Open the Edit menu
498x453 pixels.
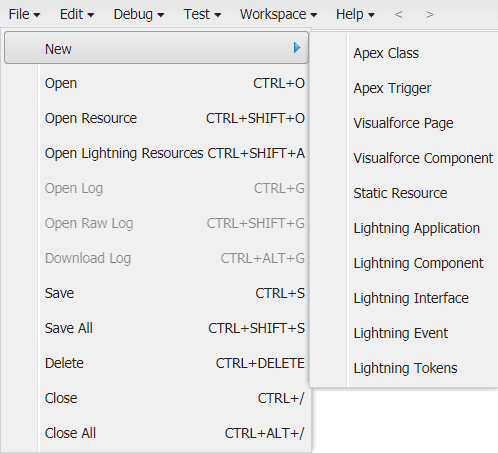(77, 14)
